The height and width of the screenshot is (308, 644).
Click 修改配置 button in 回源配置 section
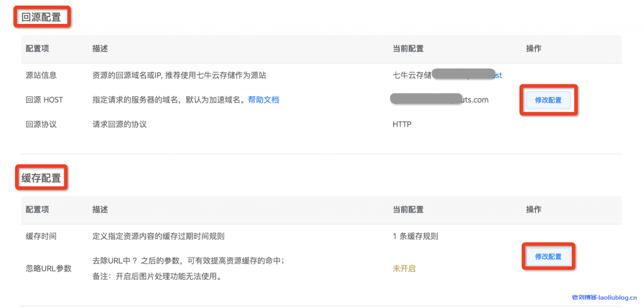point(548,100)
